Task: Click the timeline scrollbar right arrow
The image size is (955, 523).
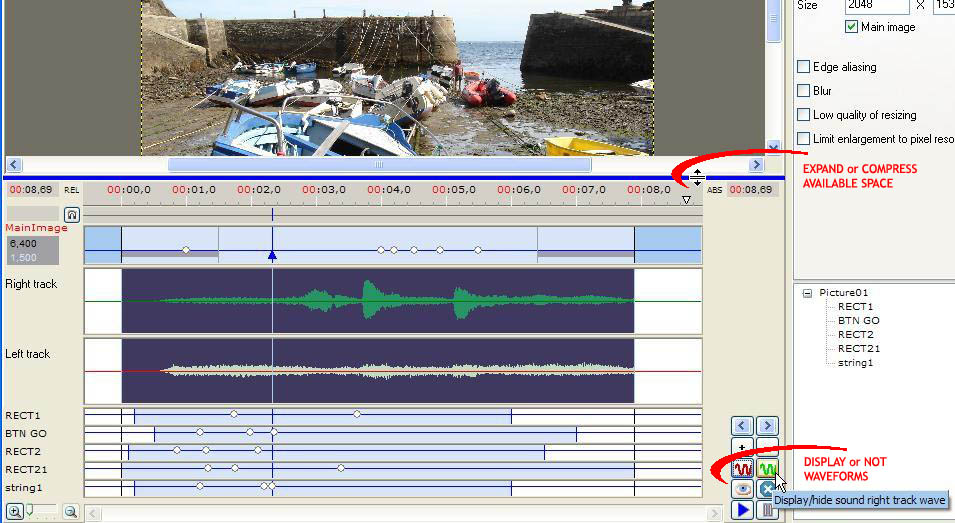Action: pyautogui.click(x=714, y=513)
